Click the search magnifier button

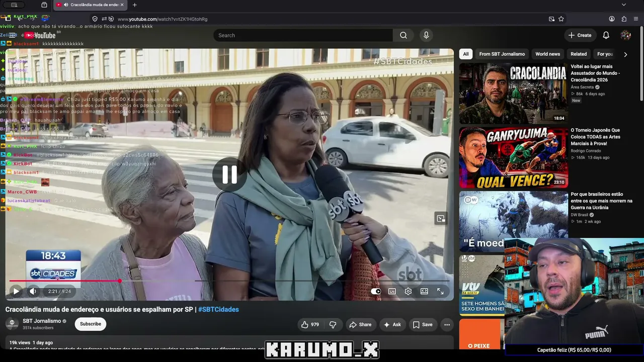pyautogui.click(x=404, y=35)
